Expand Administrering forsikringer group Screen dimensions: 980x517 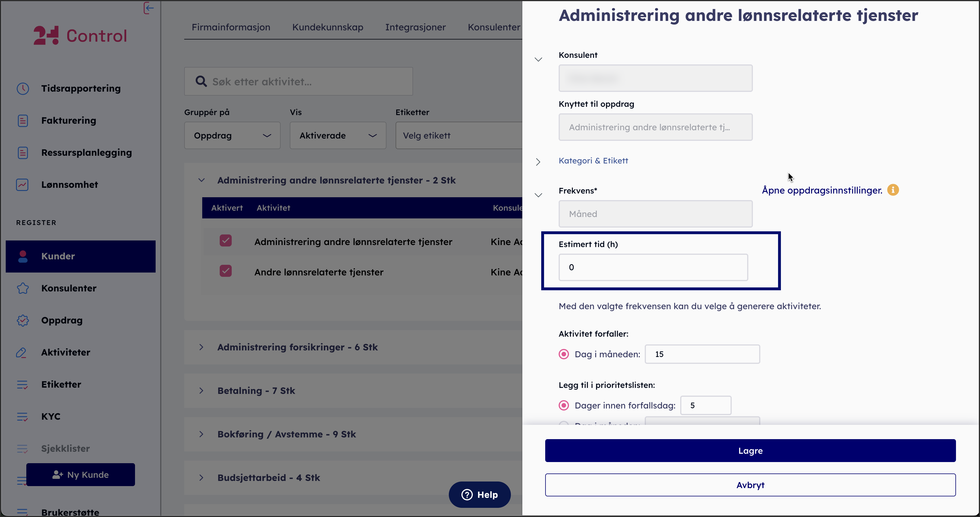click(x=201, y=347)
